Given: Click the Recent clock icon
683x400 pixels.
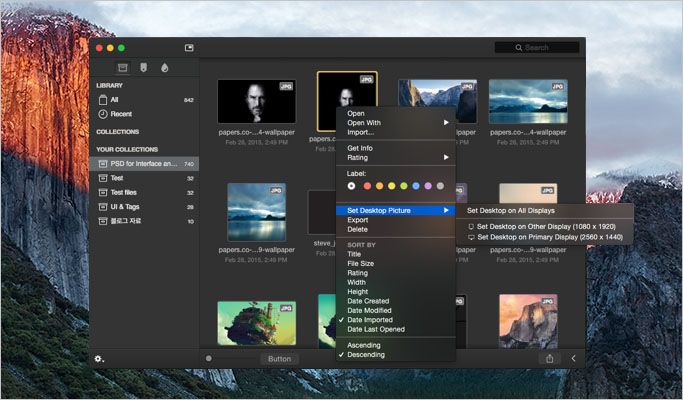Looking at the screenshot, I should [x=103, y=114].
